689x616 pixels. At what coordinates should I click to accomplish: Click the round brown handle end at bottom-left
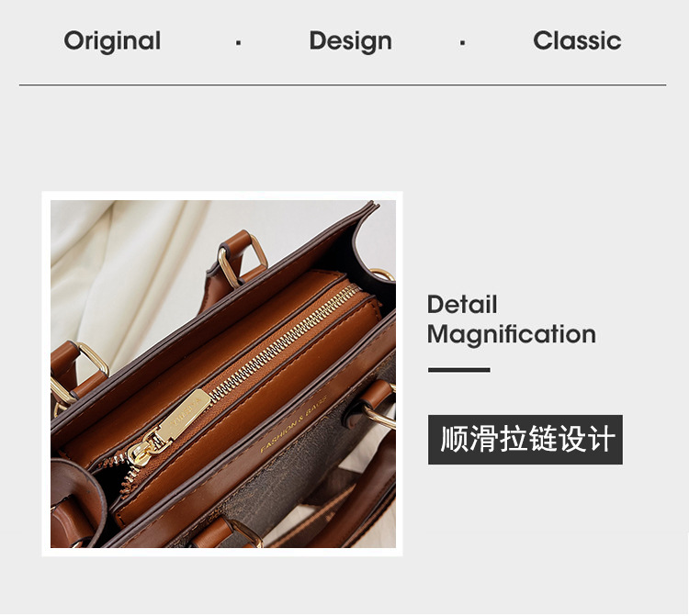click(x=74, y=503)
